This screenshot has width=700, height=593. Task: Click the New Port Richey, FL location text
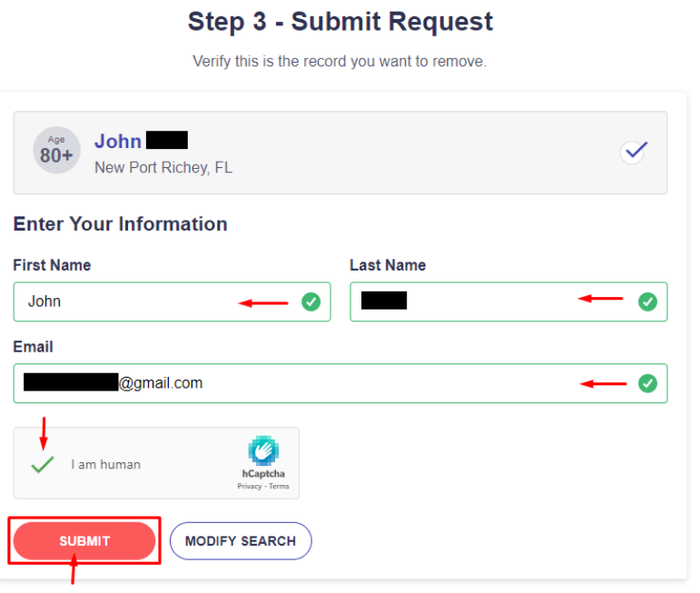[163, 168]
